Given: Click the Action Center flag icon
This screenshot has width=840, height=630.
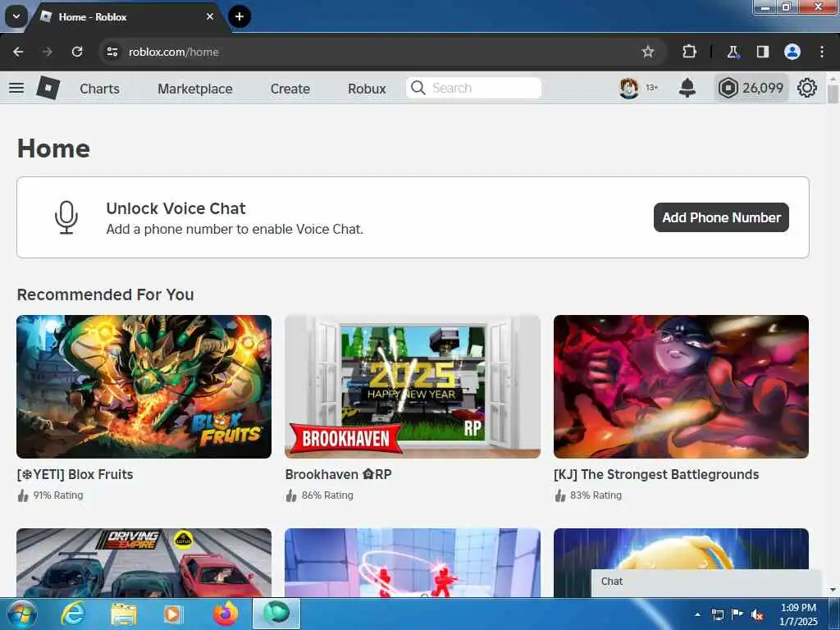Looking at the screenshot, I should [x=737, y=614].
